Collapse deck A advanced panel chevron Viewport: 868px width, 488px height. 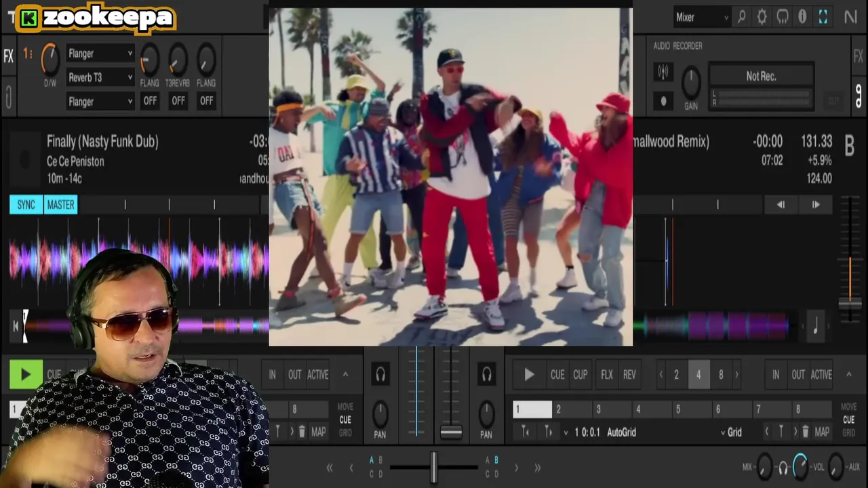tap(345, 374)
